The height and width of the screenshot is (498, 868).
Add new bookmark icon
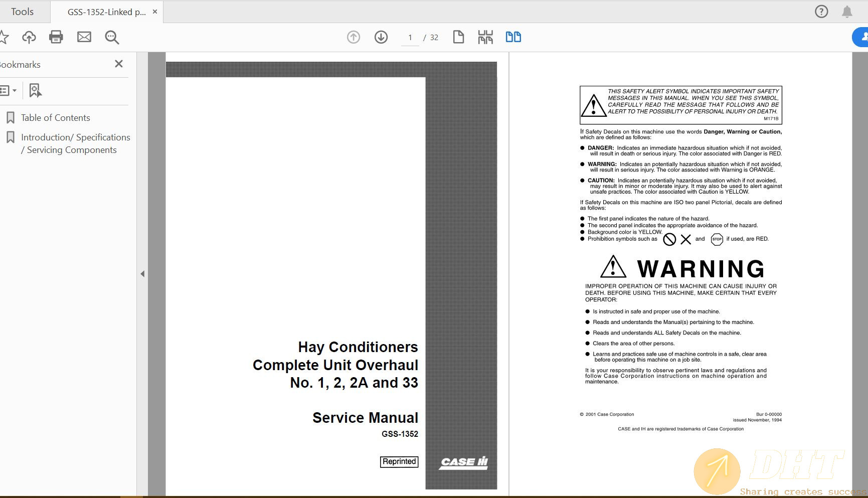point(35,91)
